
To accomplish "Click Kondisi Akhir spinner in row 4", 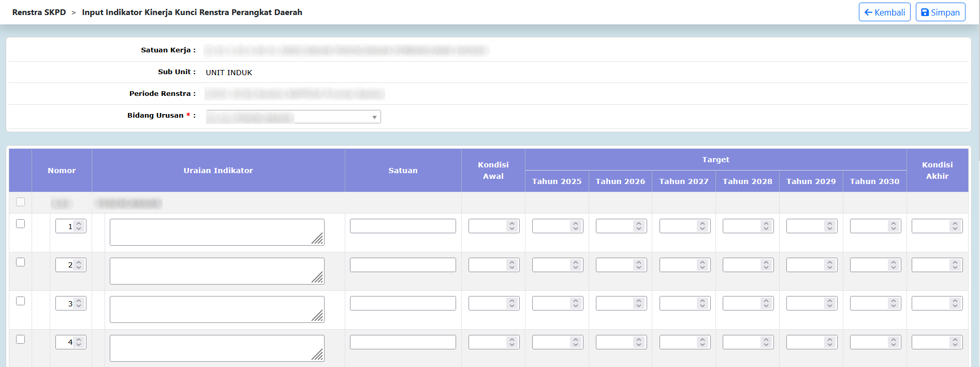I will coord(955,343).
